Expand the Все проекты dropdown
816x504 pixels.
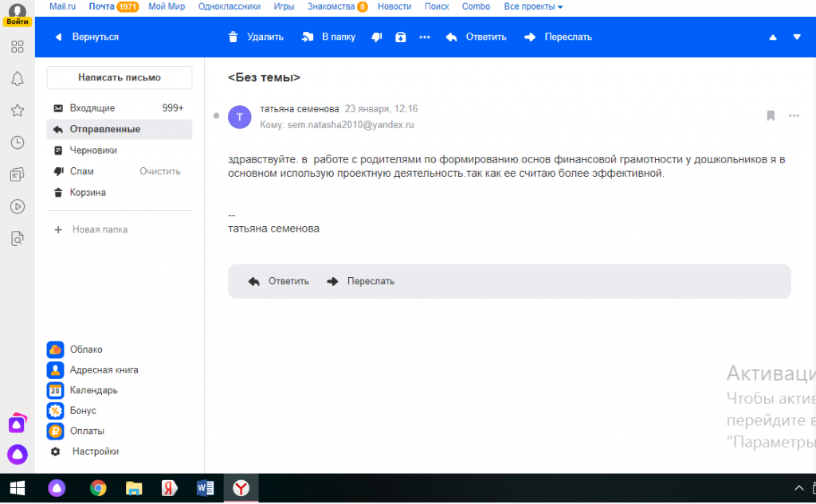point(533,6)
